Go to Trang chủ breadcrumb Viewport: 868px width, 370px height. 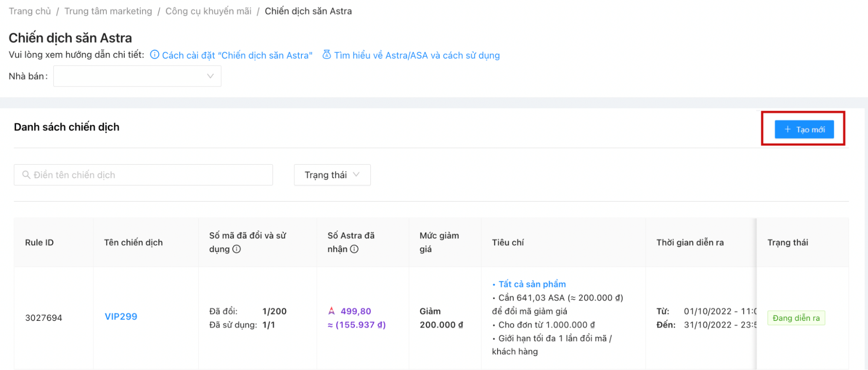[x=30, y=11]
